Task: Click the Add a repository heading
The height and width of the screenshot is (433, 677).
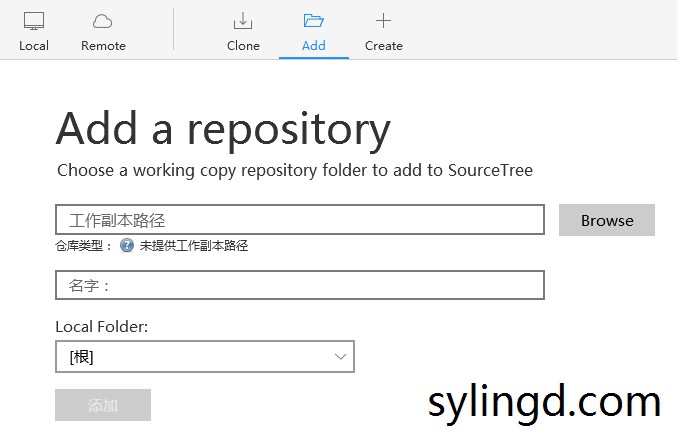Action: (x=223, y=129)
